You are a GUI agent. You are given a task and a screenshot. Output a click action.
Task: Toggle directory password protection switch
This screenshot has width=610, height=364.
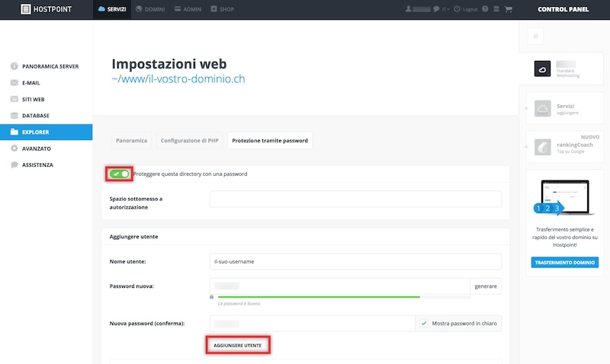pyautogui.click(x=119, y=174)
